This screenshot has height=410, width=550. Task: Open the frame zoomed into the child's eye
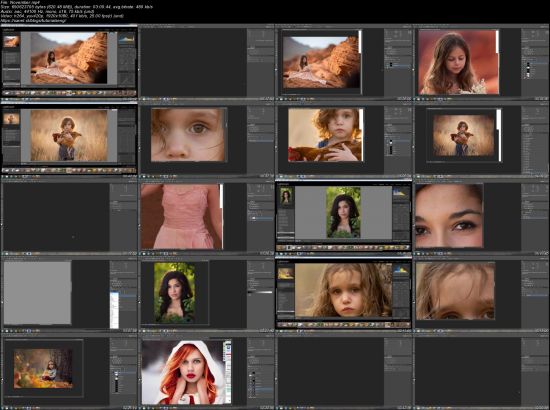click(206, 140)
